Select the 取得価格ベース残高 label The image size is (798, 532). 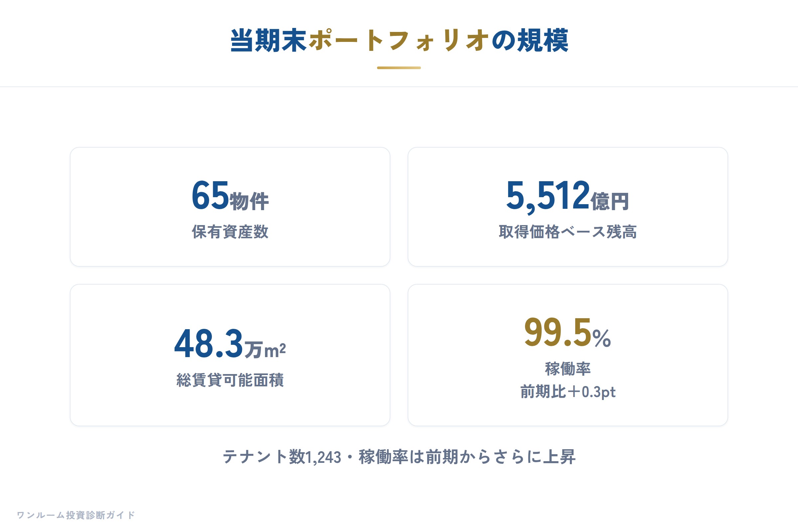point(568,232)
